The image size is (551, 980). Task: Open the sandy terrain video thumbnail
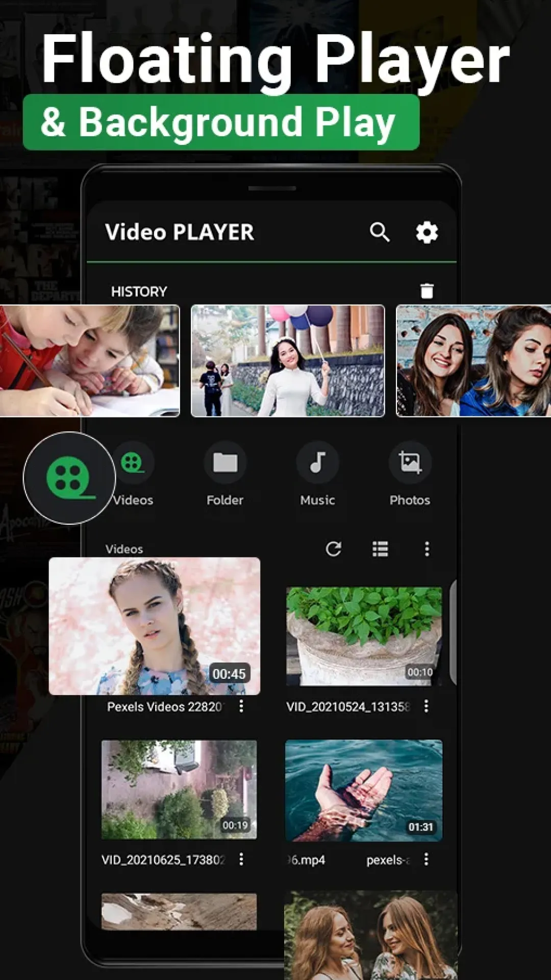(179, 912)
